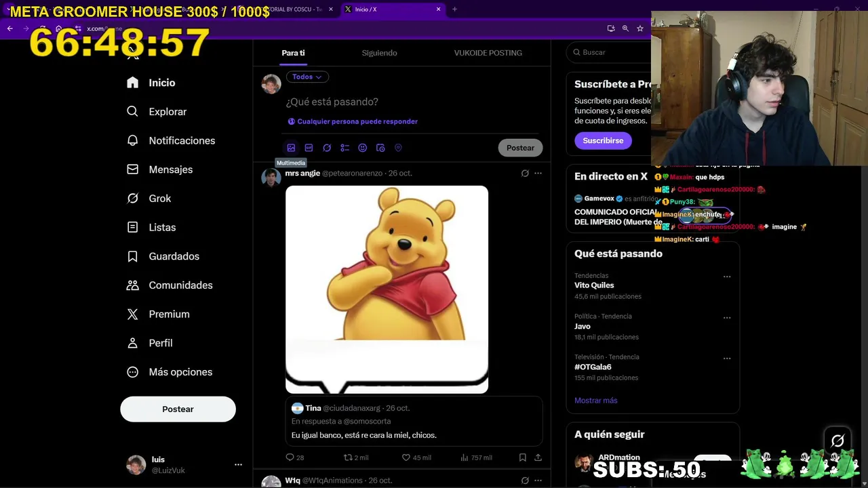Open quoted Tina post
868x488 pixels.
point(414,422)
